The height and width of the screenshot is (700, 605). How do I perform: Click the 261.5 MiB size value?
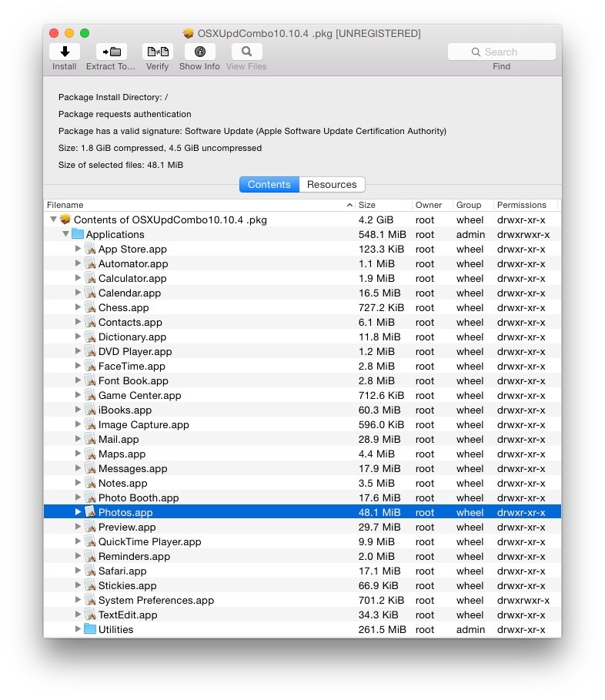[x=382, y=629]
